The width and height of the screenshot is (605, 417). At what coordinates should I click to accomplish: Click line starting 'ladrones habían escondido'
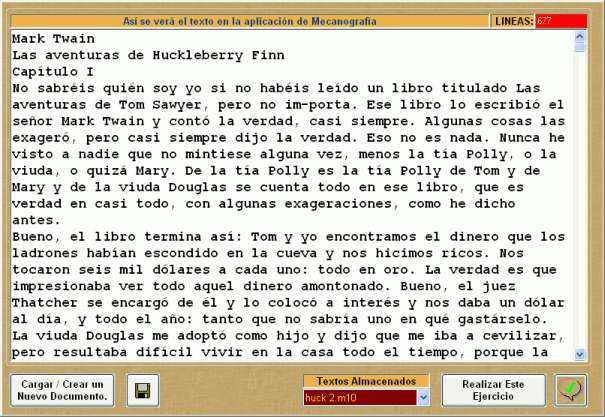click(268, 253)
